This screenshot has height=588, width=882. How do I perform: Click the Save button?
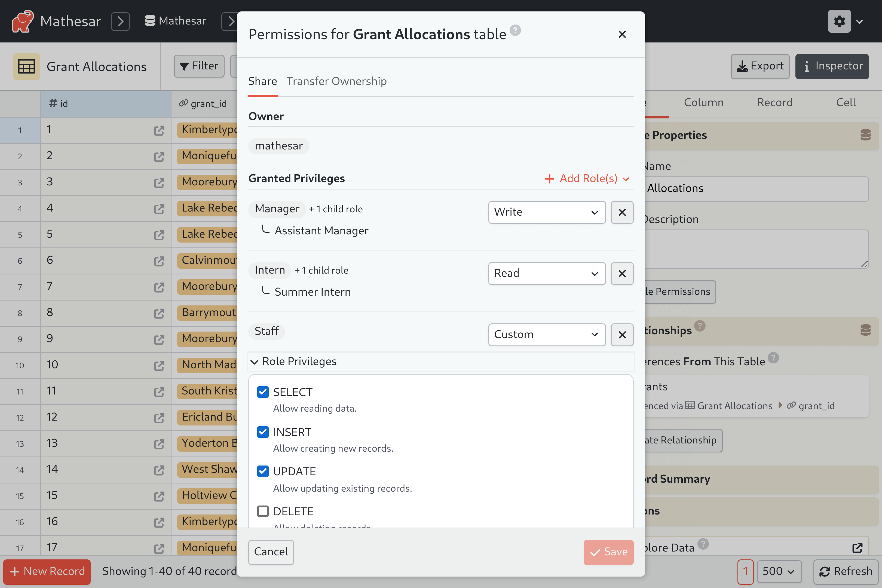coord(608,552)
